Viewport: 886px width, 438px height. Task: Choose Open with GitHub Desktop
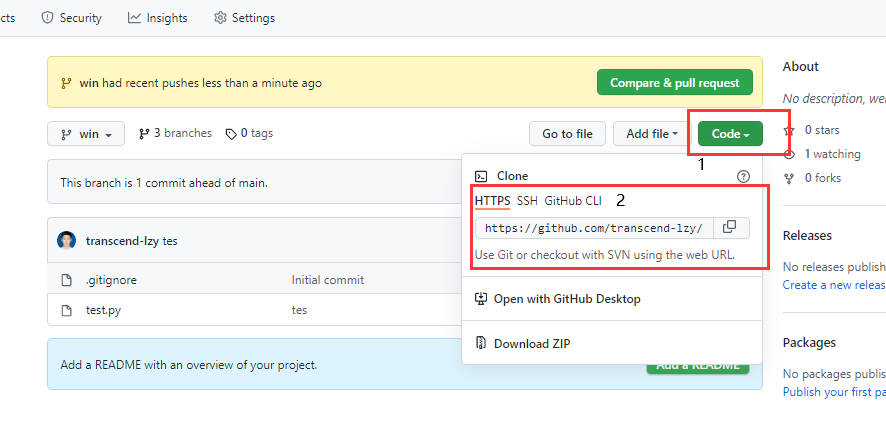click(x=566, y=298)
